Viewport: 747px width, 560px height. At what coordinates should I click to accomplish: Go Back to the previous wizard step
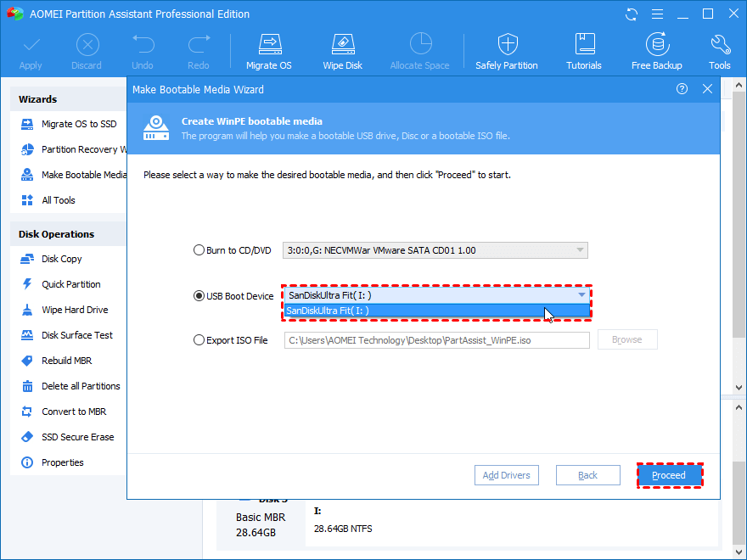pyautogui.click(x=588, y=475)
